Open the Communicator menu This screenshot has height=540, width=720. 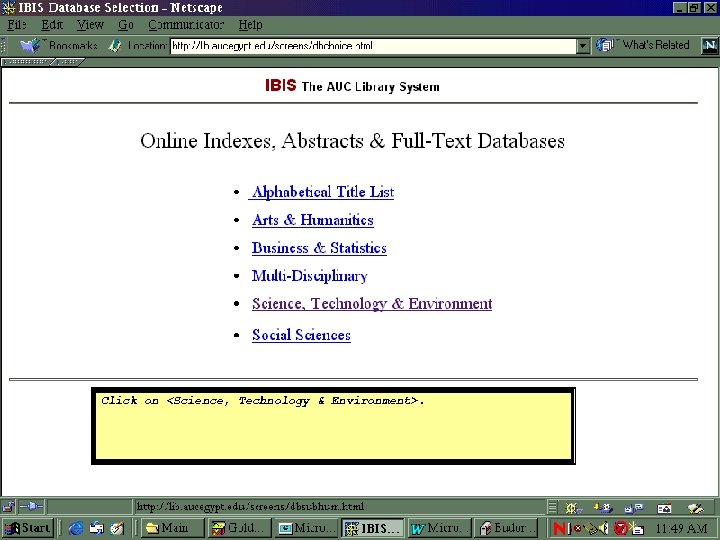(186, 25)
